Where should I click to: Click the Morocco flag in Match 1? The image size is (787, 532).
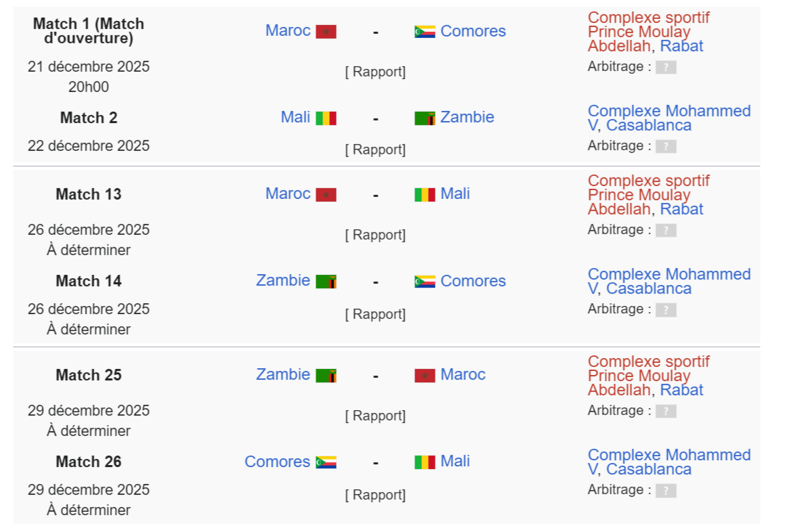(326, 32)
